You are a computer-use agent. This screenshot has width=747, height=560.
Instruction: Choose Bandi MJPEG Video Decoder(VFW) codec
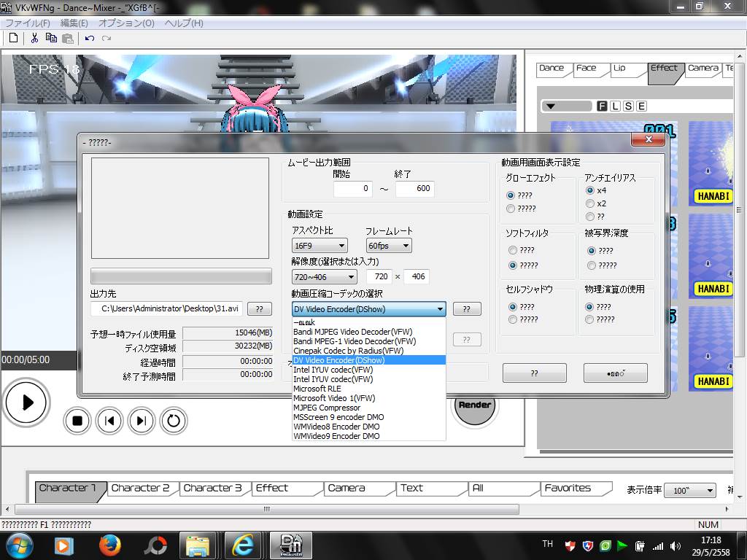coord(368,332)
